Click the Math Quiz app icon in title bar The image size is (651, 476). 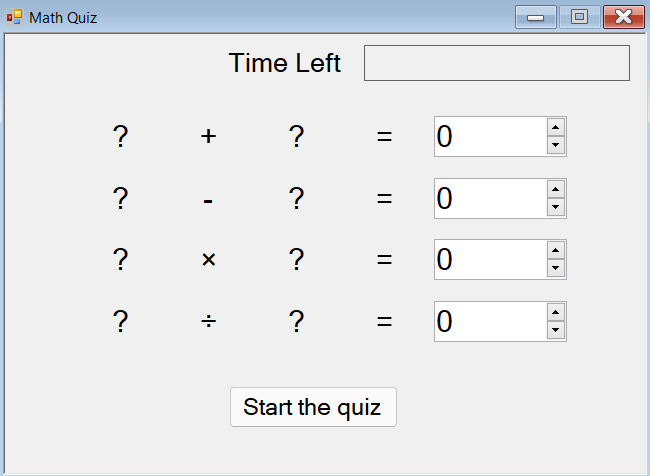click(x=14, y=17)
